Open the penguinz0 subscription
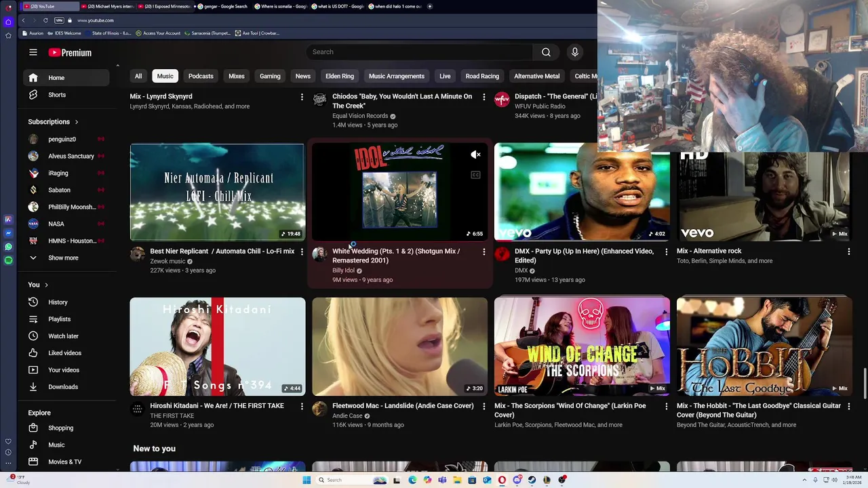868x488 pixels. (66, 139)
